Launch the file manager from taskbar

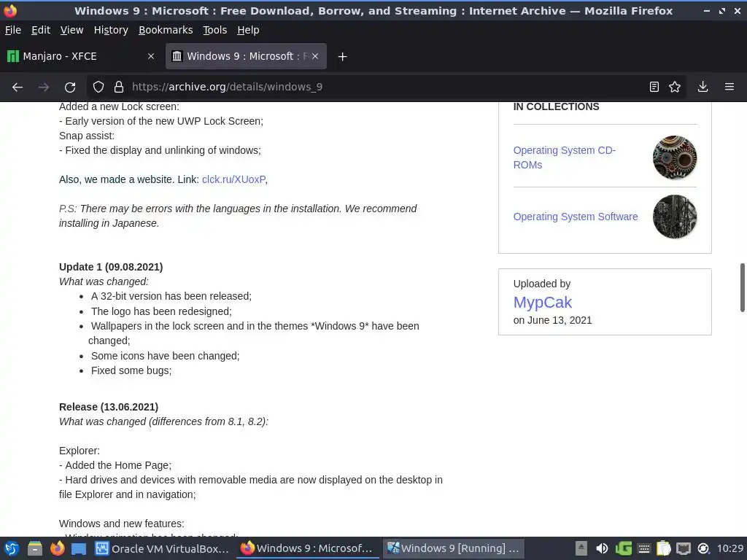(35, 548)
